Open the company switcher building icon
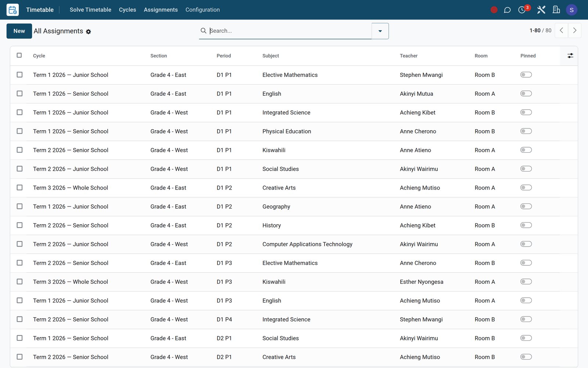This screenshot has height=368, width=588. coord(556,10)
